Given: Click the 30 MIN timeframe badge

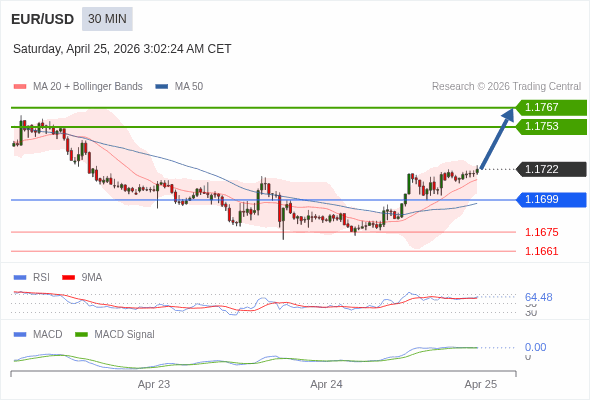Looking at the screenshot, I should pos(107,19).
